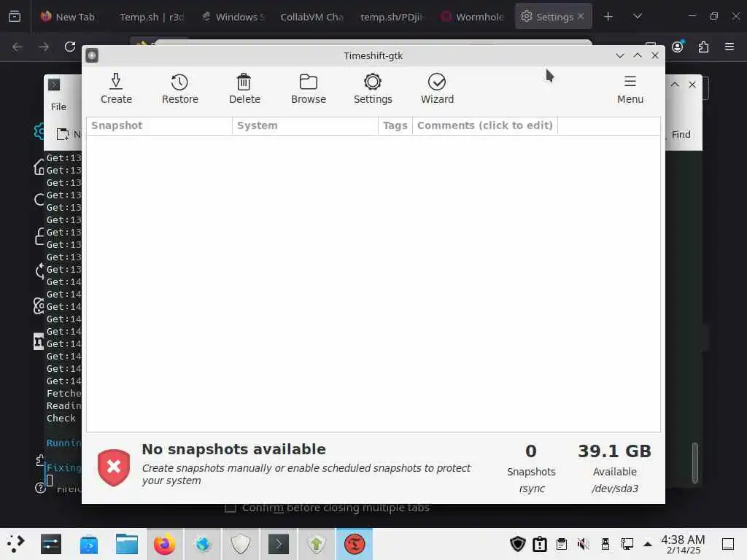The image size is (747, 560).
Task: Open Browse snapshot folder button
Action: (309, 88)
